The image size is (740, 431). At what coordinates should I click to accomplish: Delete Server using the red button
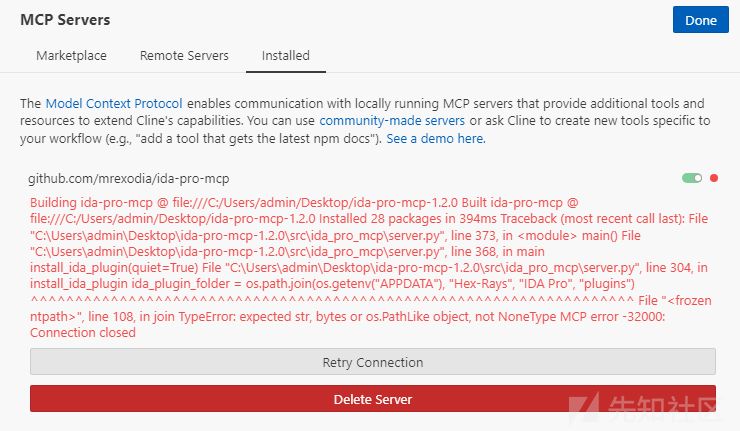tap(373, 399)
